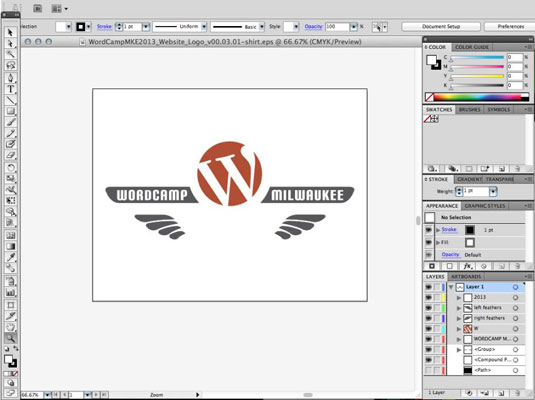Toggle Stroke visibility in Appearance panel
Viewport: 535px width, 400px height.
pos(429,230)
